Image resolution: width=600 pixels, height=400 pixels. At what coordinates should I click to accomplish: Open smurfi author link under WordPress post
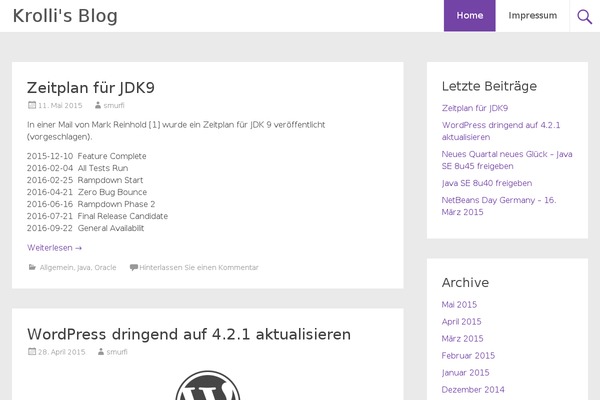(117, 352)
